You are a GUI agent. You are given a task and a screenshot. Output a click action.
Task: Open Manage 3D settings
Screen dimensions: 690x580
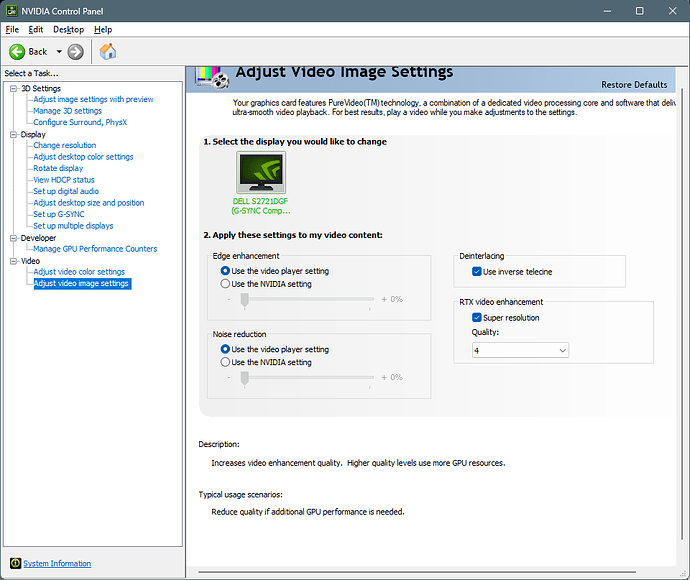tap(68, 111)
